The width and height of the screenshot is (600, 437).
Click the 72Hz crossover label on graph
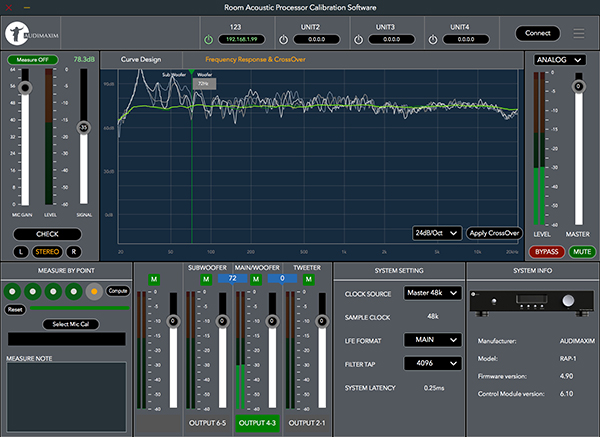tap(204, 83)
